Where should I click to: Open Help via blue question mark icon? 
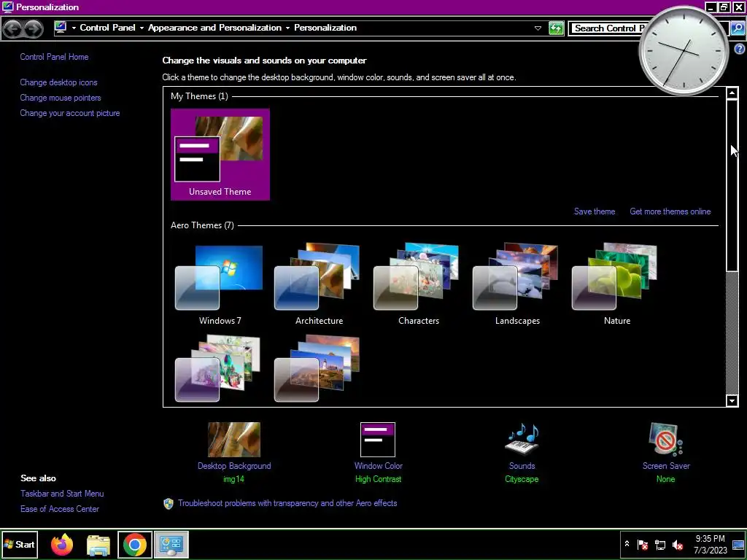[740, 49]
